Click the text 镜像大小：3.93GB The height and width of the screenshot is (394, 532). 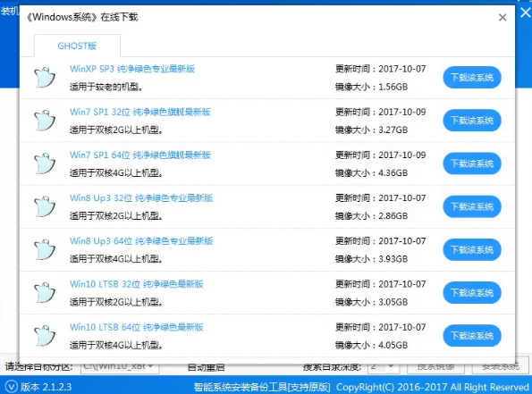[x=372, y=259]
